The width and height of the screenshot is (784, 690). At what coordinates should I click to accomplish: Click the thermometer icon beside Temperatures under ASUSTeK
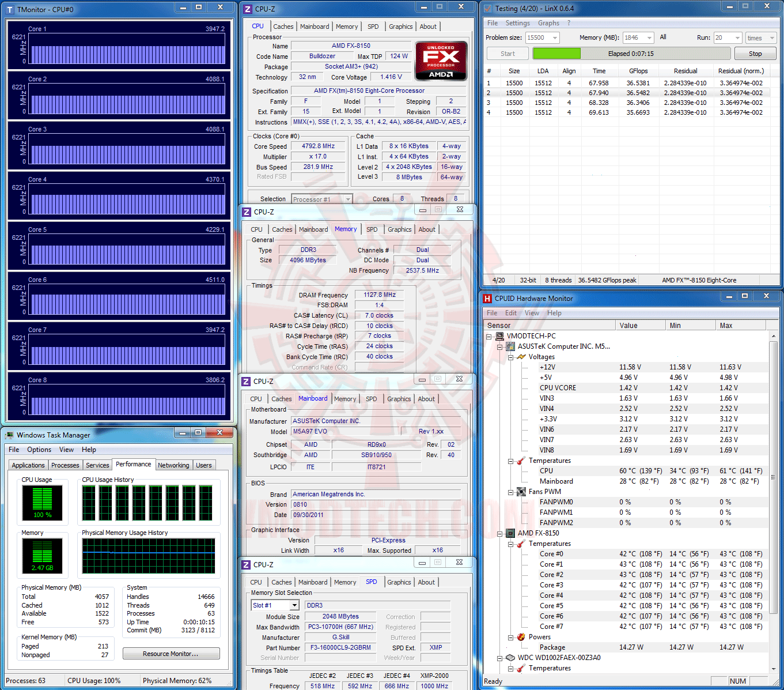tap(521, 461)
